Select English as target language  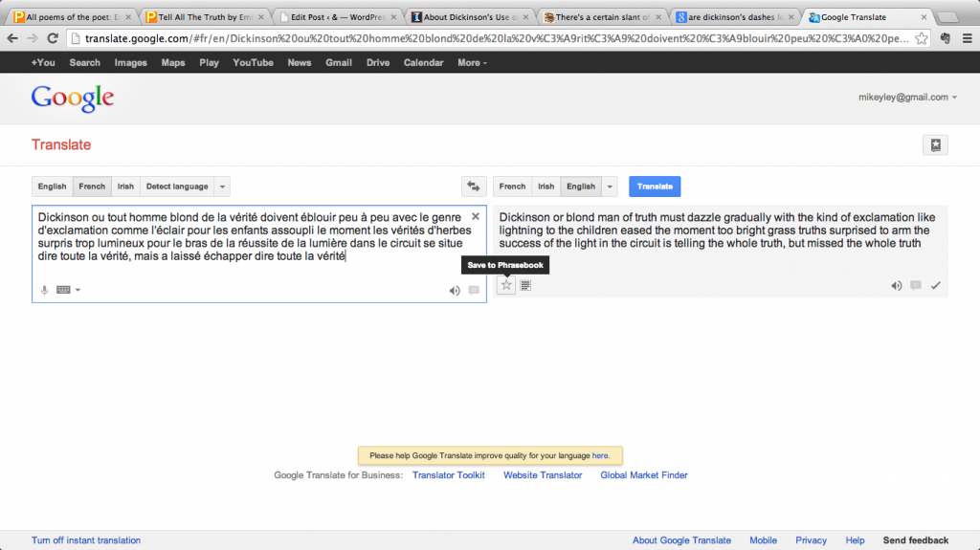(x=581, y=187)
